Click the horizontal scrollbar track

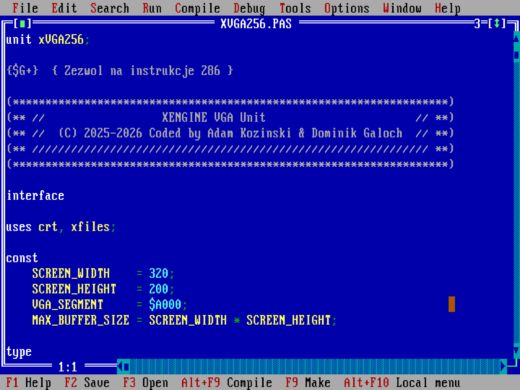click(315, 367)
